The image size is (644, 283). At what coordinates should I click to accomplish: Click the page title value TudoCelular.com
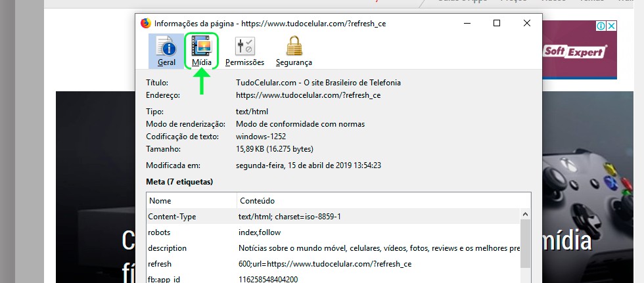coord(318,83)
